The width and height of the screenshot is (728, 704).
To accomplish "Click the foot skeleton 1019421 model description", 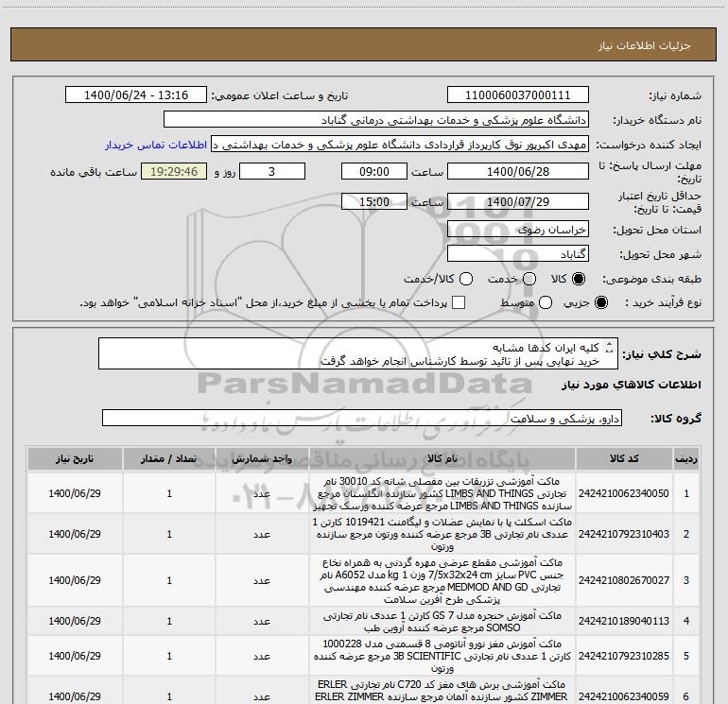I will pyautogui.click(x=442, y=534).
